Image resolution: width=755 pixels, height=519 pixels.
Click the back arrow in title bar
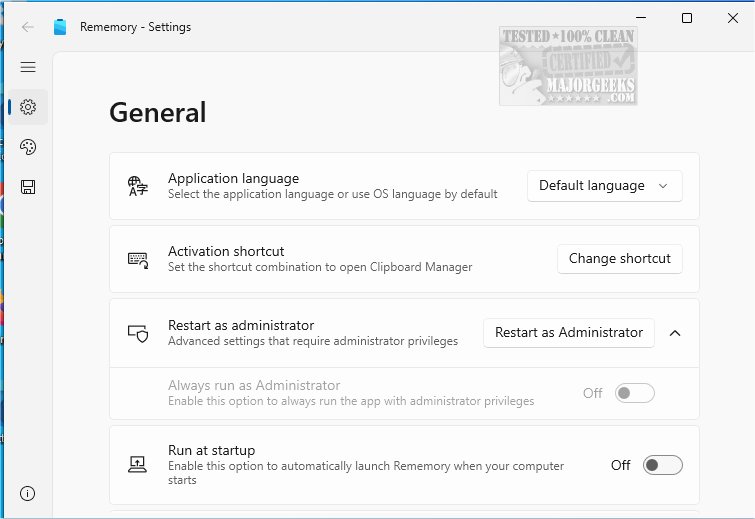pos(27,27)
